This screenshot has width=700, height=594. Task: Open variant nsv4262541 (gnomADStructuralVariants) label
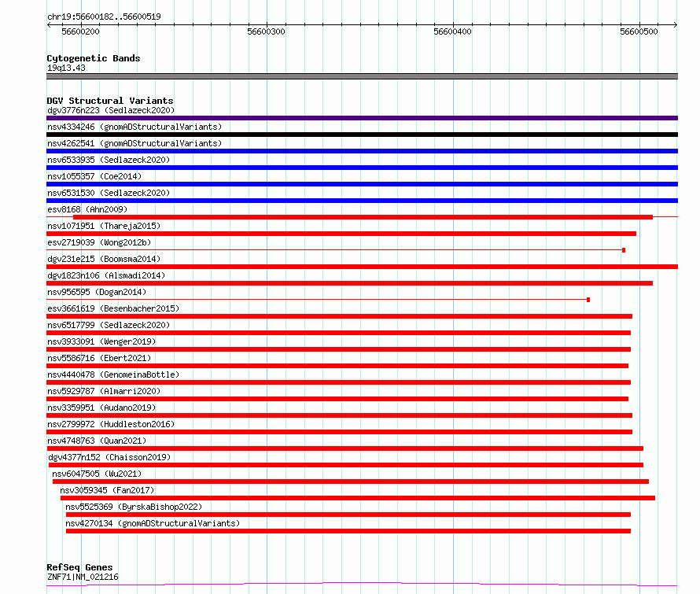pos(134,143)
